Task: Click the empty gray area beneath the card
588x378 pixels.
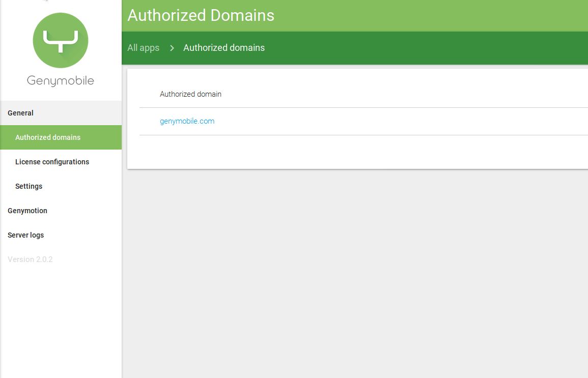Action: click(356, 275)
